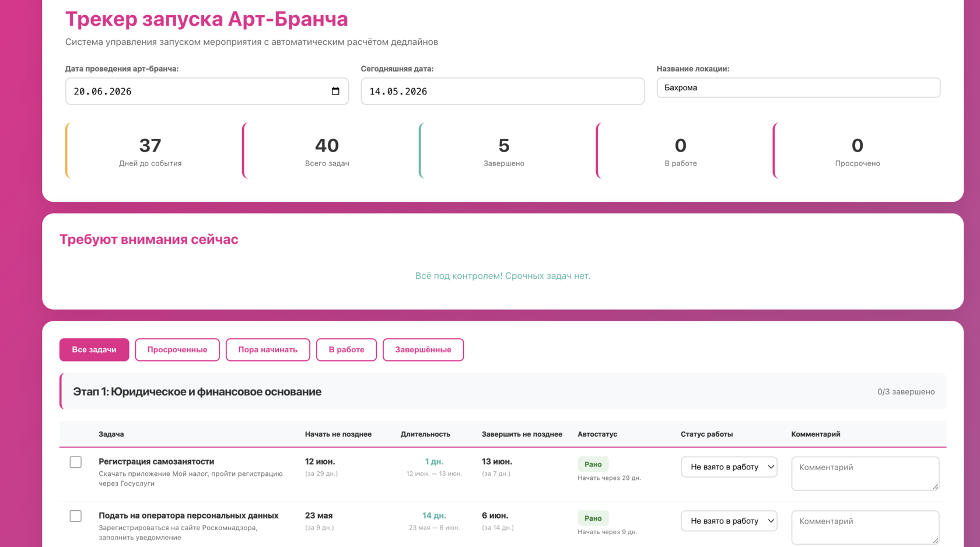
Task: Switch to the Все задачи filter tab
Action: click(x=94, y=350)
